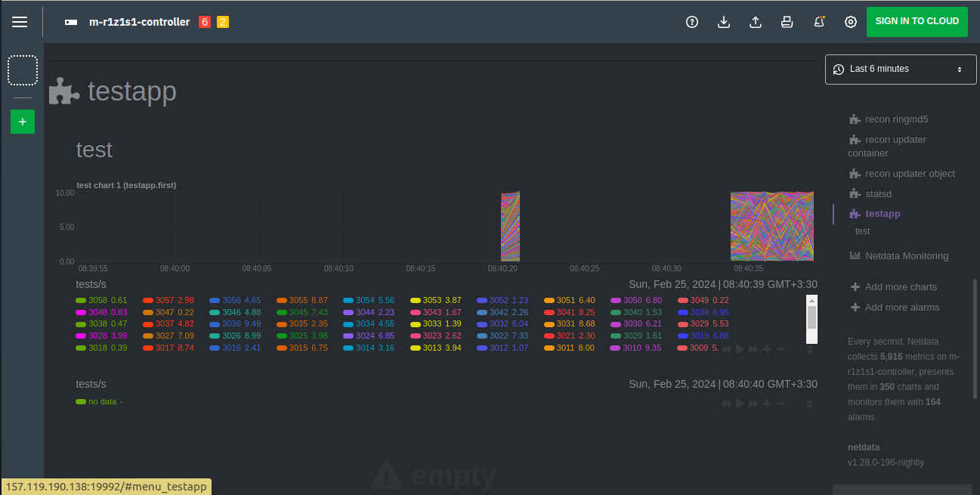Select Netdata Monitoring in sidebar menu
980x495 pixels.
point(906,255)
